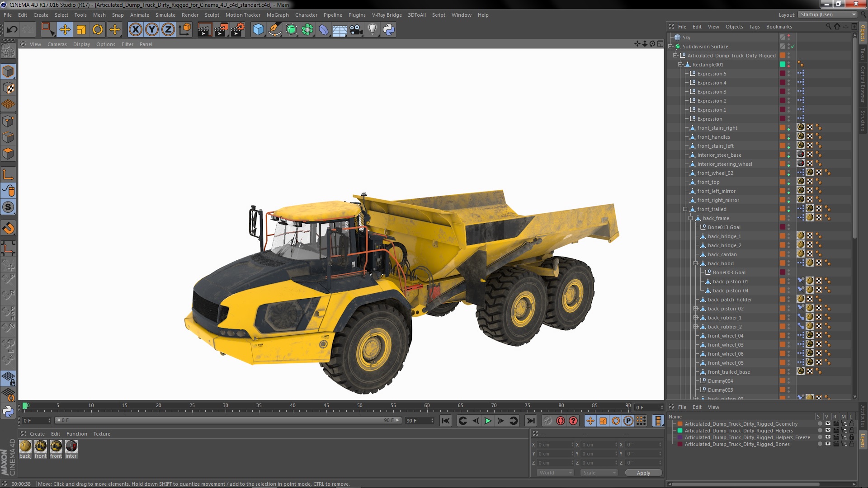The width and height of the screenshot is (868, 488).
Task: Click the Python script icon in toolbar
Action: point(388,30)
